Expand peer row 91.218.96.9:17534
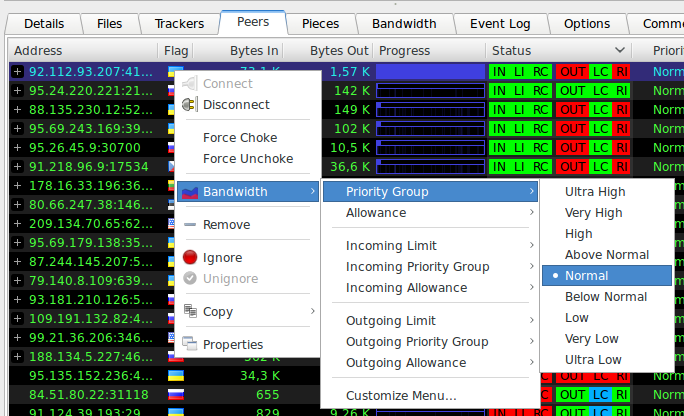The height and width of the screenshot is (416, 684). pyautogui.click(x=17, y=167)
